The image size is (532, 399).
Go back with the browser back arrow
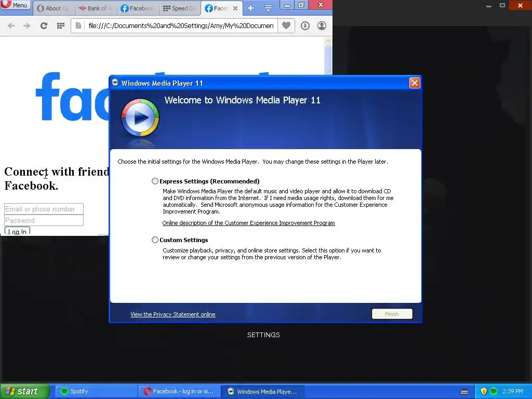(11, 26)
